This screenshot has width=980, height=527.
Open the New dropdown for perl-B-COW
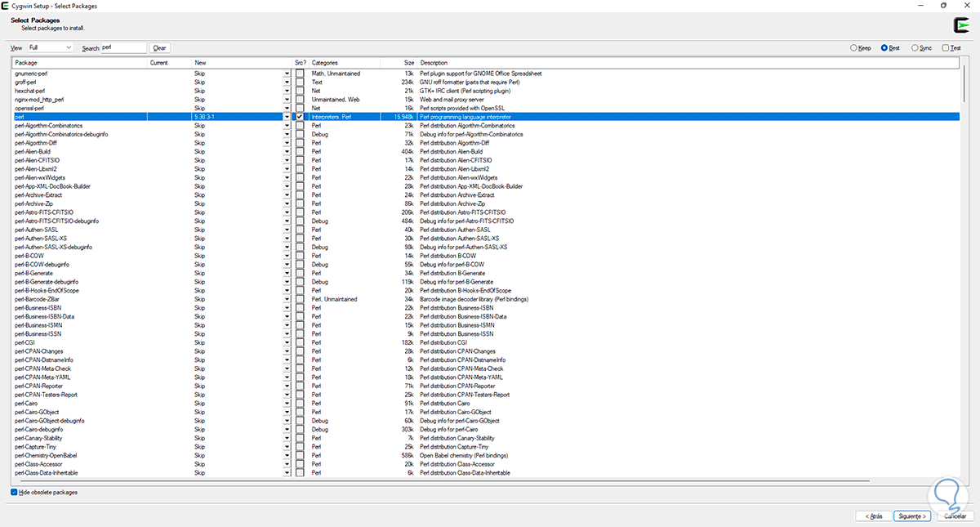tap(287, 256)
